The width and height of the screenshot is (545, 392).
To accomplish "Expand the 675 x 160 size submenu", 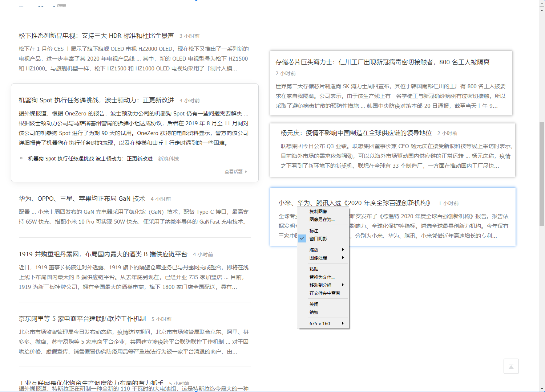I will point(323,323).
